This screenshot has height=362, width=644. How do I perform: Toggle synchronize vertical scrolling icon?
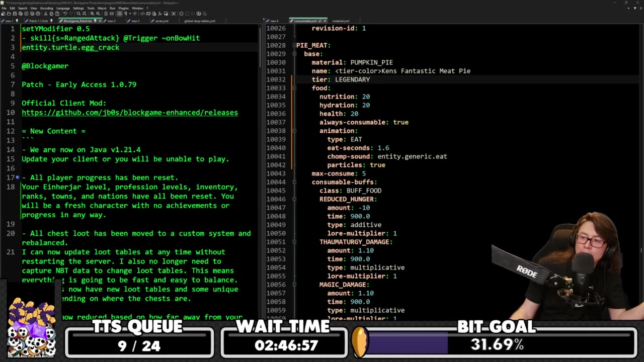click(x=106, y=14)
